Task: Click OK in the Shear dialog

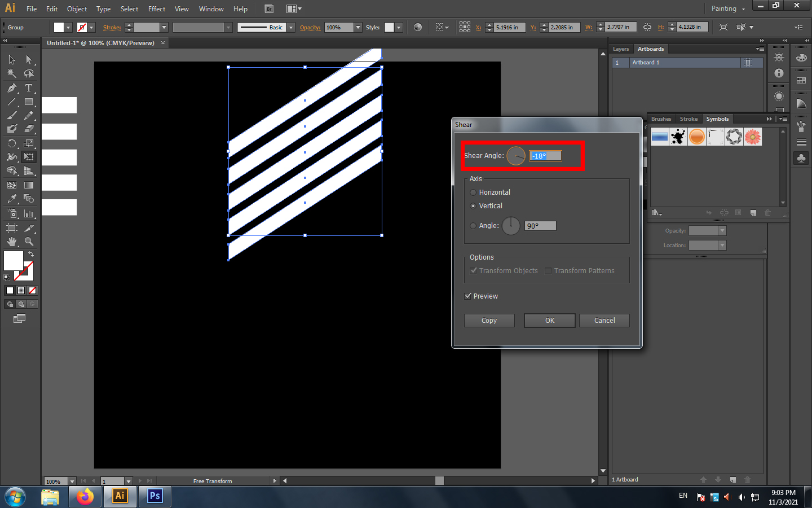Action: click(x=549, y=321)
